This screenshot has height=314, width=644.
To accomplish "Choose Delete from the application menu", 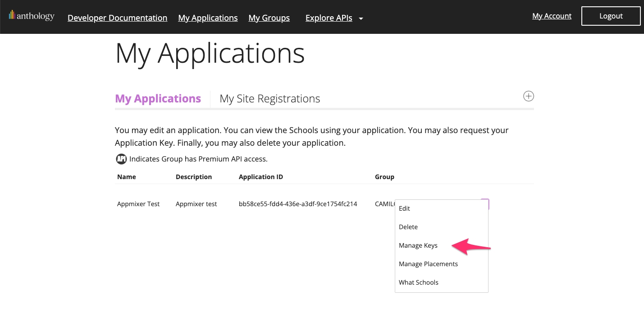I will pos(408,227).
